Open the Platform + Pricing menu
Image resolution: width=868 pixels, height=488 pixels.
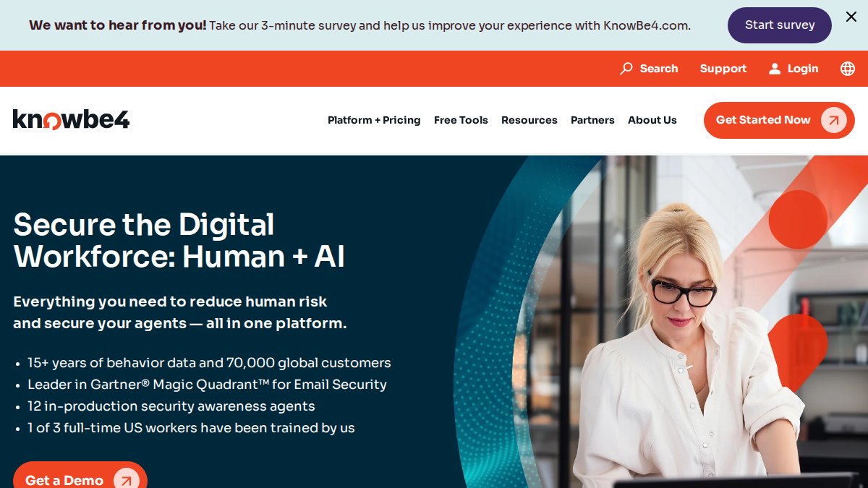pos(374,120)
